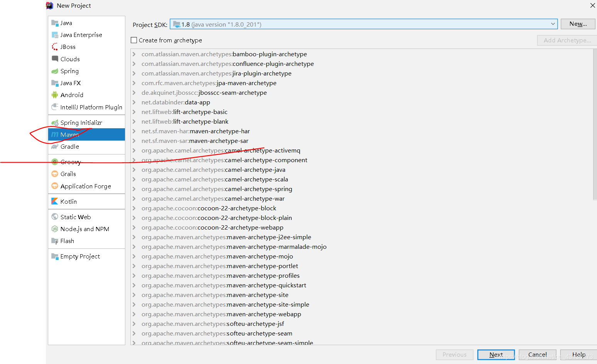Expand bamboo-plugin-archetype node
597x364 pixels.
pos(134,54)
